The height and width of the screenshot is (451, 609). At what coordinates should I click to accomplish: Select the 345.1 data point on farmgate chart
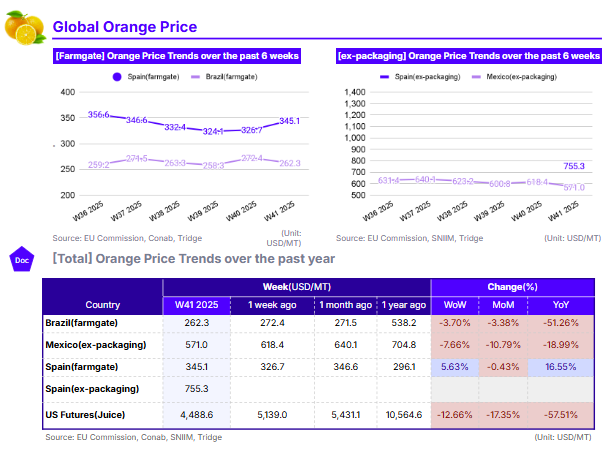tap(289, 121)
